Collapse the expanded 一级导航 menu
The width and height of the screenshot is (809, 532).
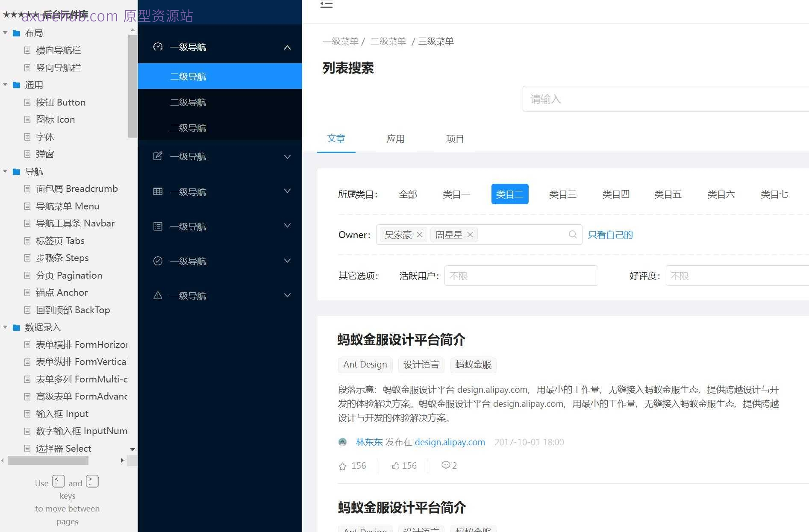[287, 47]
